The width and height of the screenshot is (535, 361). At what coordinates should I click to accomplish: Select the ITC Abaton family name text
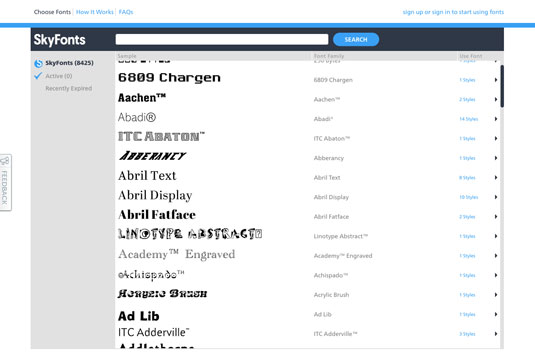coord(332,139)
